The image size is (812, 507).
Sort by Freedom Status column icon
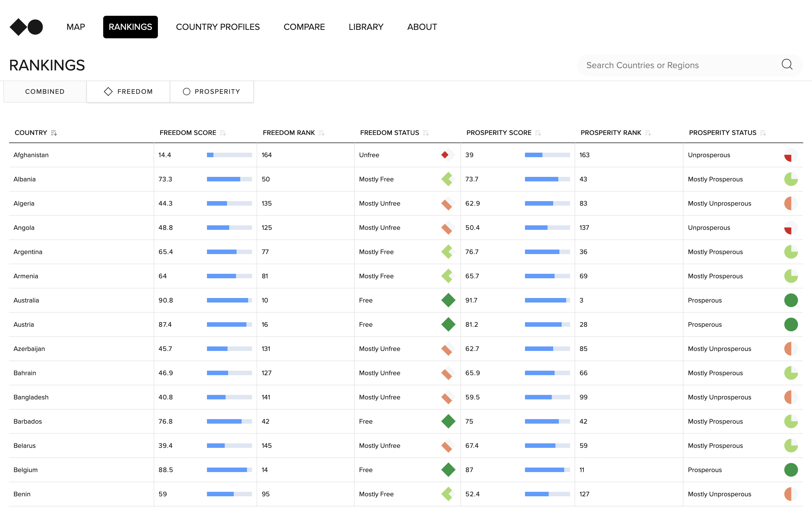click(426, 133)
